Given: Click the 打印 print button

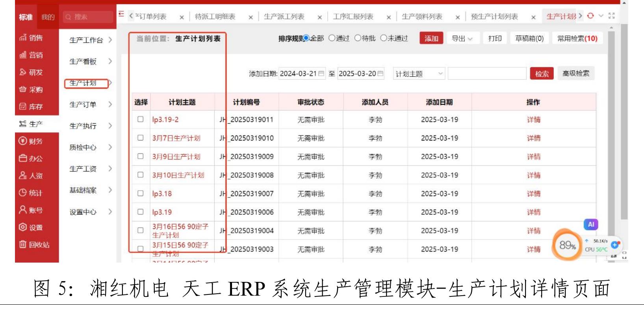Looking at the screenshot, I should (495, 39).
